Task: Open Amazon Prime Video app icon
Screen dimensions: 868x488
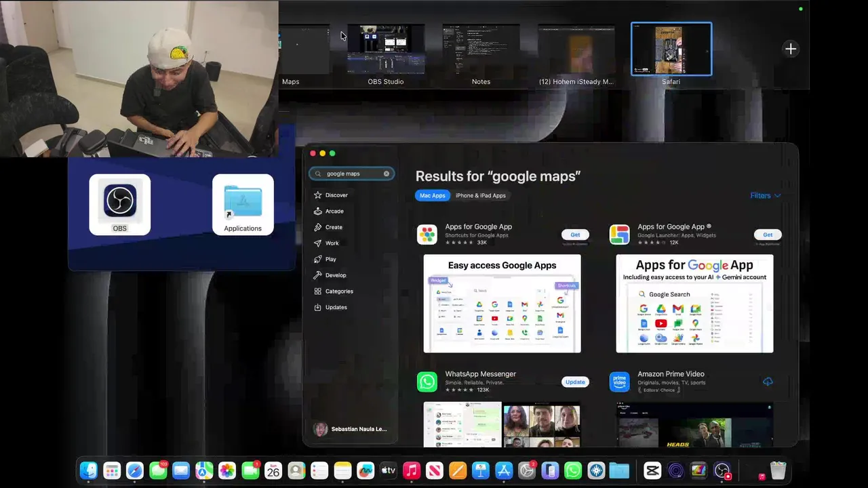Action: point(620,382)
